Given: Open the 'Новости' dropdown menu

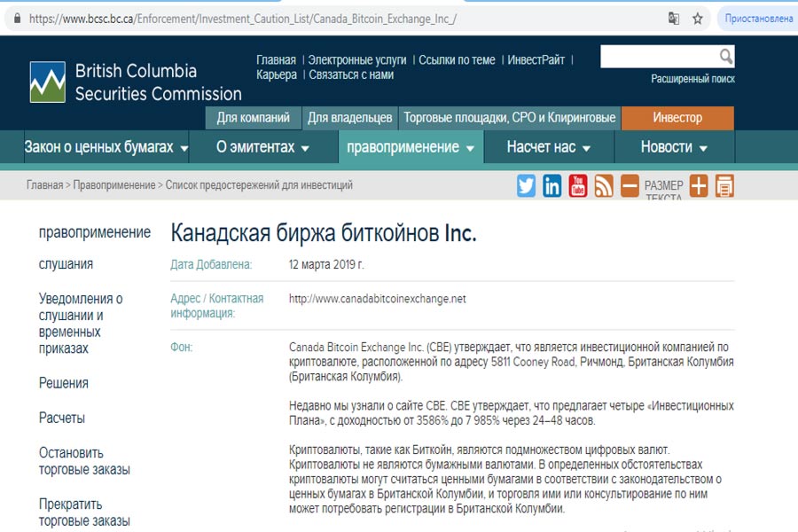Looking at the screenshot, I should [x=675, y=147].
